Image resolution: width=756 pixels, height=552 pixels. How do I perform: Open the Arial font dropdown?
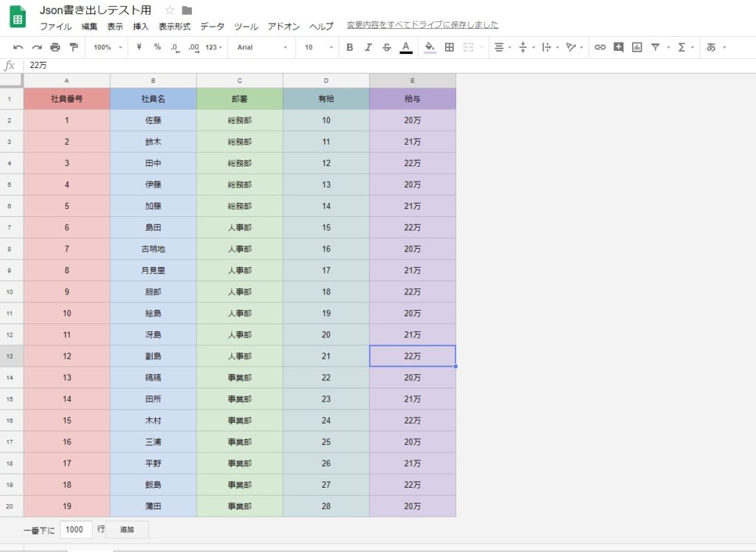262,47
